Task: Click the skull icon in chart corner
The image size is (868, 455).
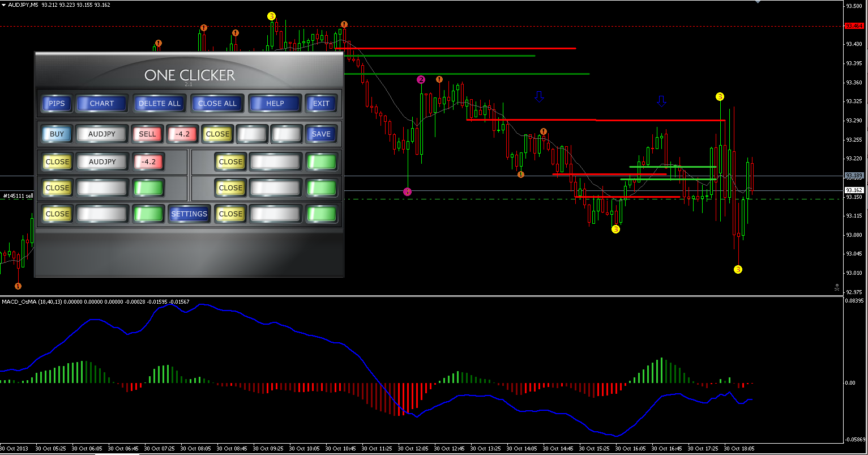Action: [837, 287]
